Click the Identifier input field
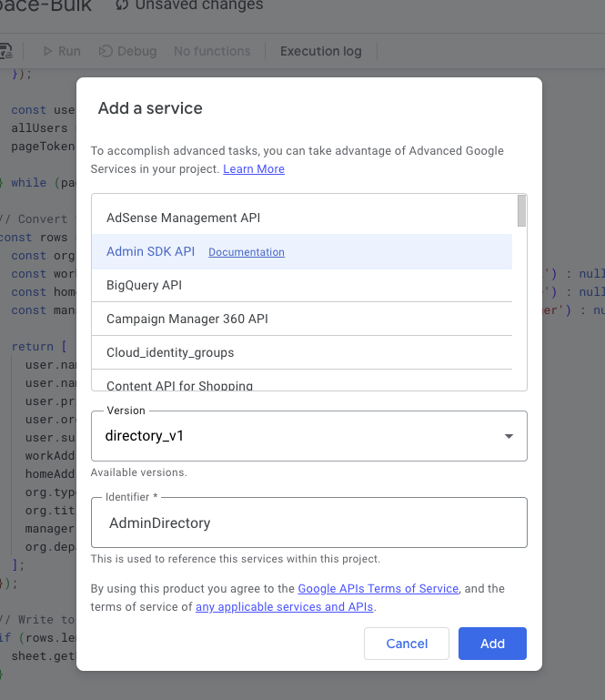Image resolution: width=605 pixels, height=700 pixels. point(309,522)
